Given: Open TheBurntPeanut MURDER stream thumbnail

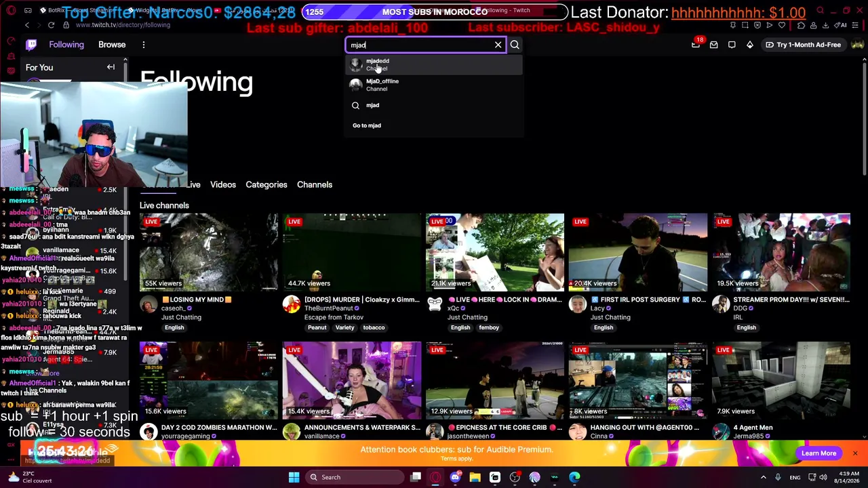Looking at the screenshot, I should 352,252.
